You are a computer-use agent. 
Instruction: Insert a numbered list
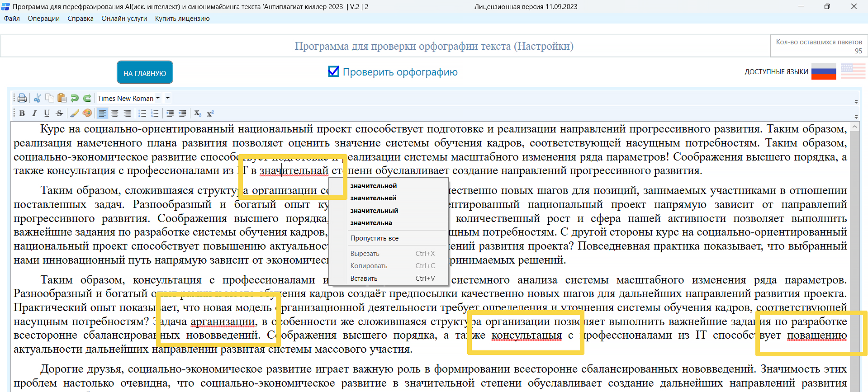click(155, 113)
